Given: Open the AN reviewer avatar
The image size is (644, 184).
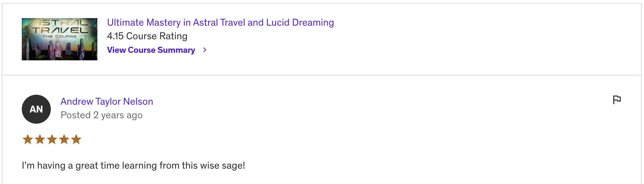Looking at the screenshot, I should 36,109.
